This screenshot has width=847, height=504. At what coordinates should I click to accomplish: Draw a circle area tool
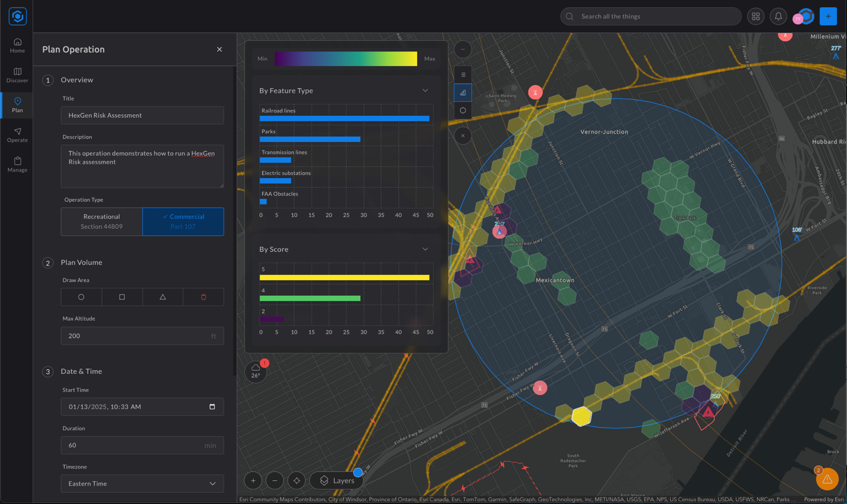pyautogui.click(x=81, y=297)
